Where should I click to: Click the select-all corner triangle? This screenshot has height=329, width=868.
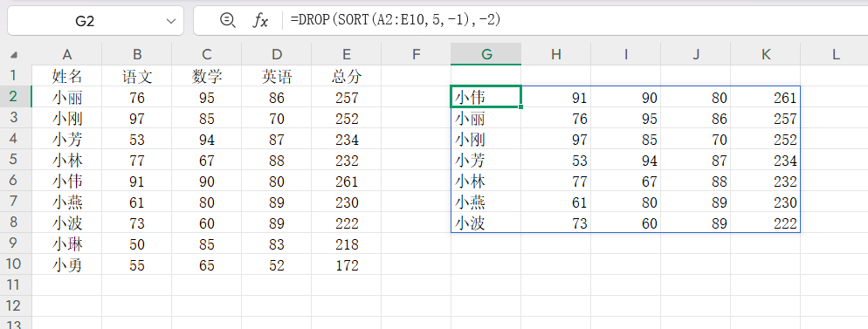[14, 55]
